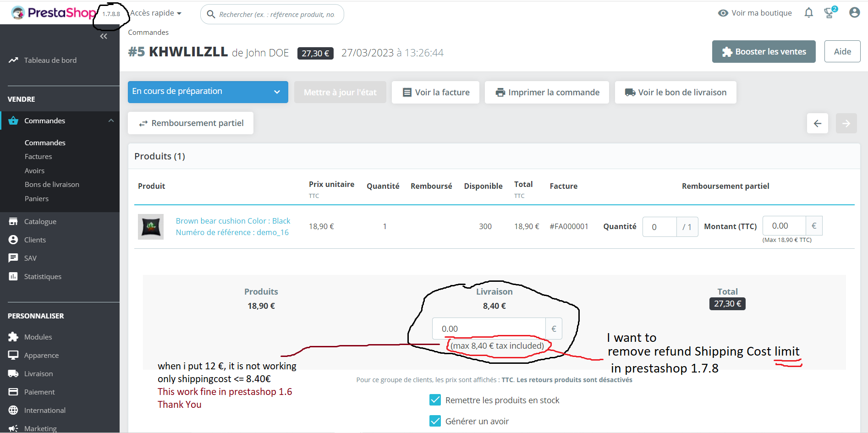Collapse the Commandes submenu chevron

(x=110, y=120)
